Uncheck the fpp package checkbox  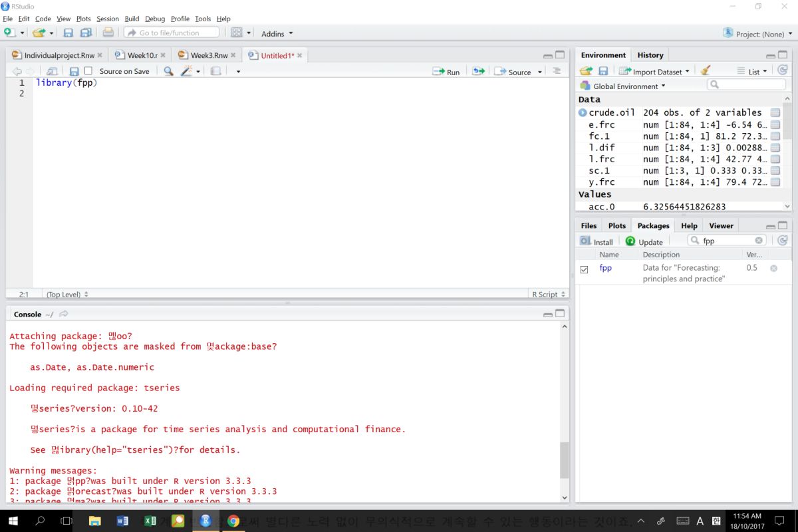tap(585, 269)
